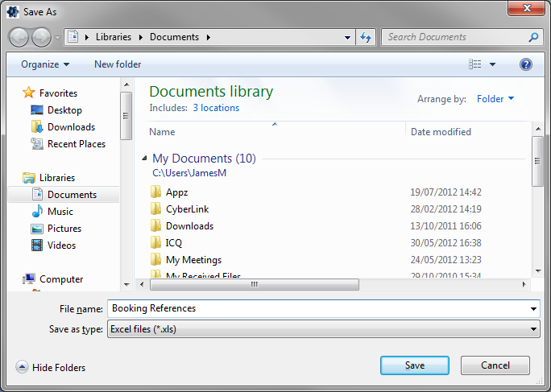Open the Help question mark icon

point(526,64)
